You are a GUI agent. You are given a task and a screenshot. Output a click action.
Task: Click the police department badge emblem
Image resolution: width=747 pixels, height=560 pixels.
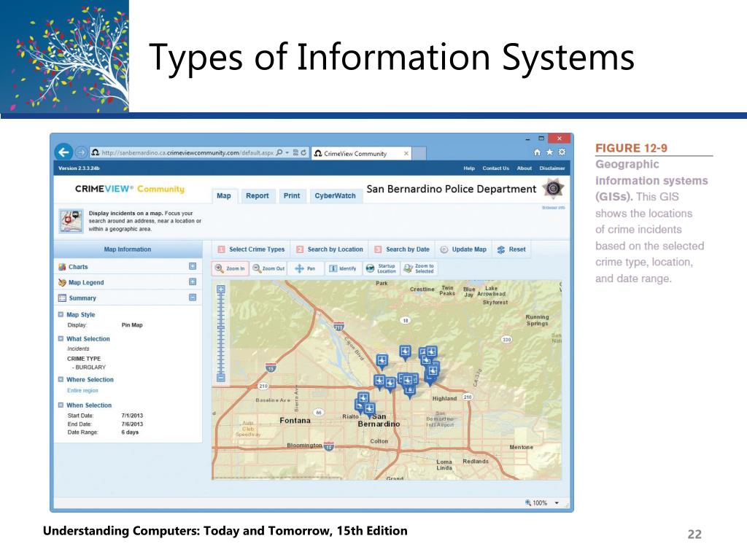pos(553,189)
